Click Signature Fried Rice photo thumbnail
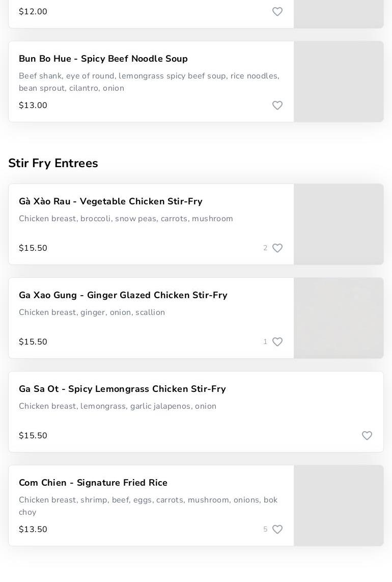The width and height of the screenshot is (392, 582). pos(339,506)
